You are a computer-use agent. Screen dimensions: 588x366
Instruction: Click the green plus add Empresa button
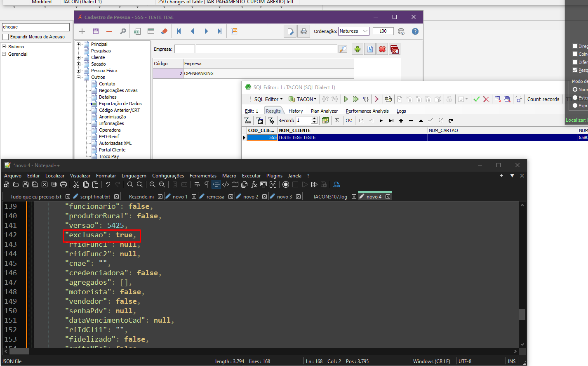(x=358, y=49)
